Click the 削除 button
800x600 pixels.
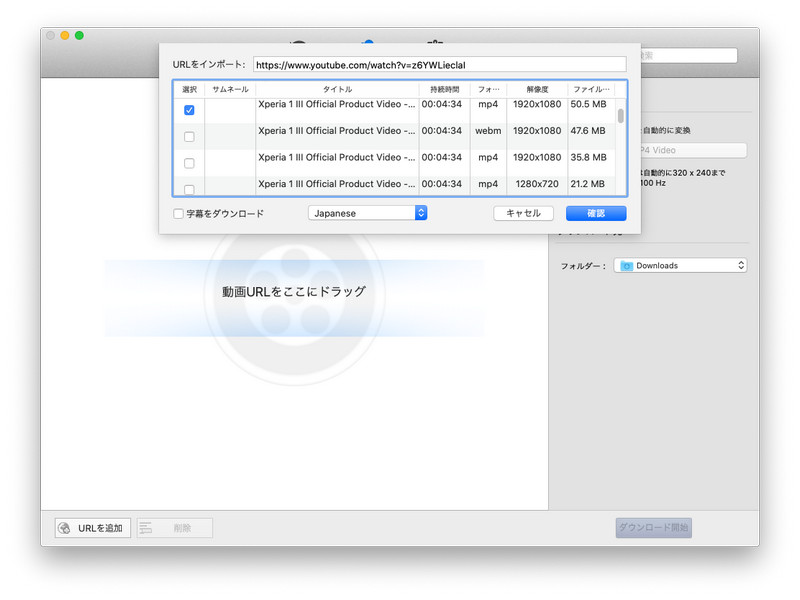click(174, 528)
